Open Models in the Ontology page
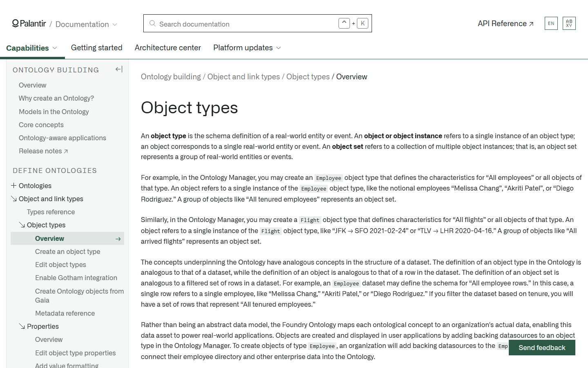Screen dimensions: 588x368 pos(54,112)
